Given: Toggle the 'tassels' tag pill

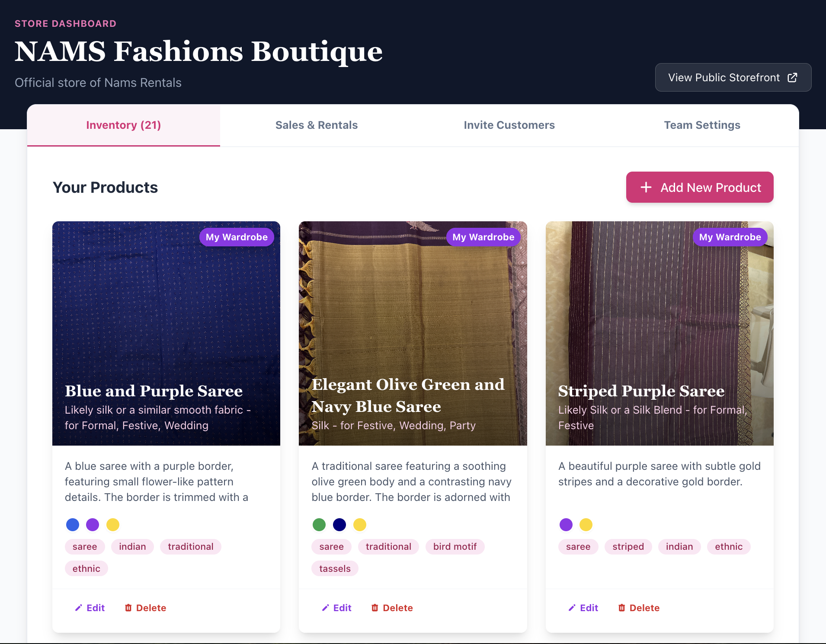Looking at the screenshot, I should click(x=335, y=568).
